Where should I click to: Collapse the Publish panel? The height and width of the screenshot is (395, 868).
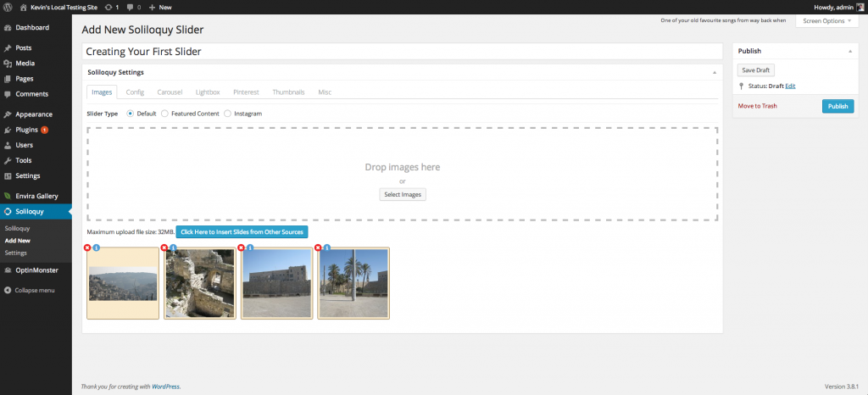pyautogui.click(x=849, y=52)
